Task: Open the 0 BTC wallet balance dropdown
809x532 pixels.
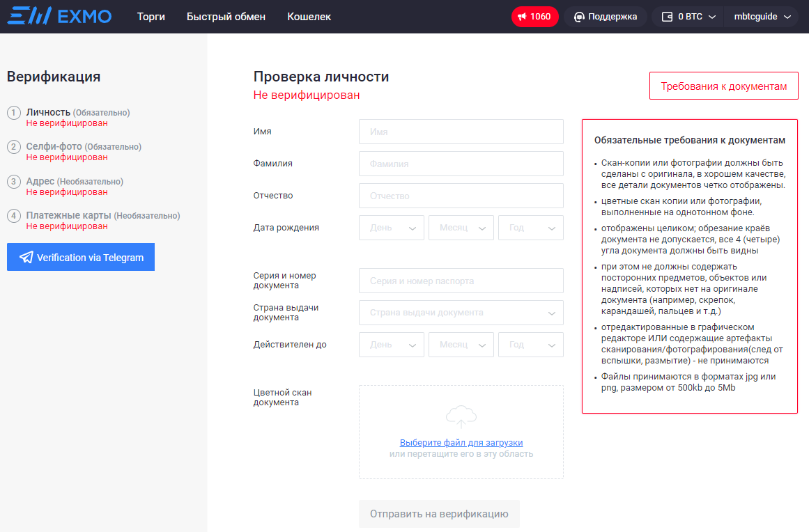Action: (688, 17)
